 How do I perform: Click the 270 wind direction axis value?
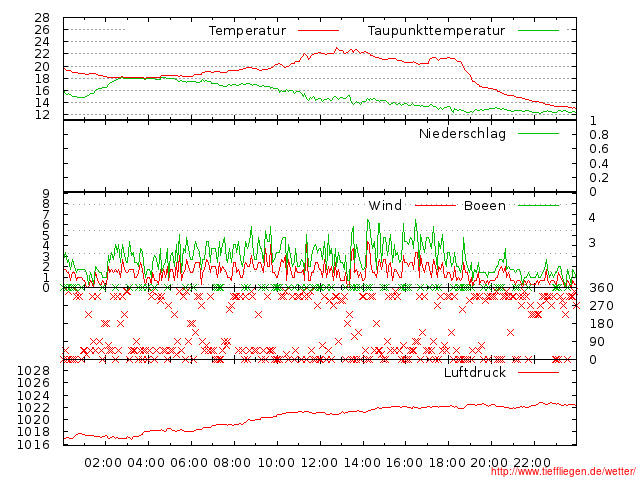(601, 306)
